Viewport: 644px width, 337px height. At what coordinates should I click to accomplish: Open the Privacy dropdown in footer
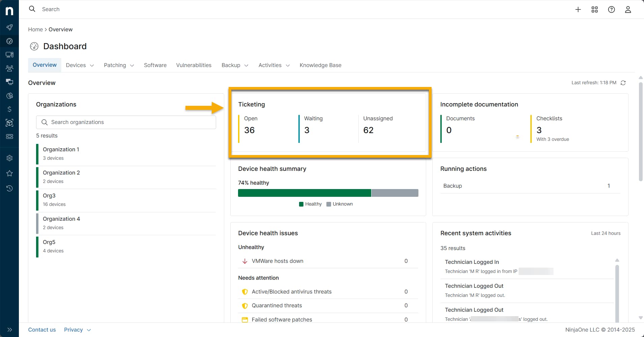[x=77, y=330]
